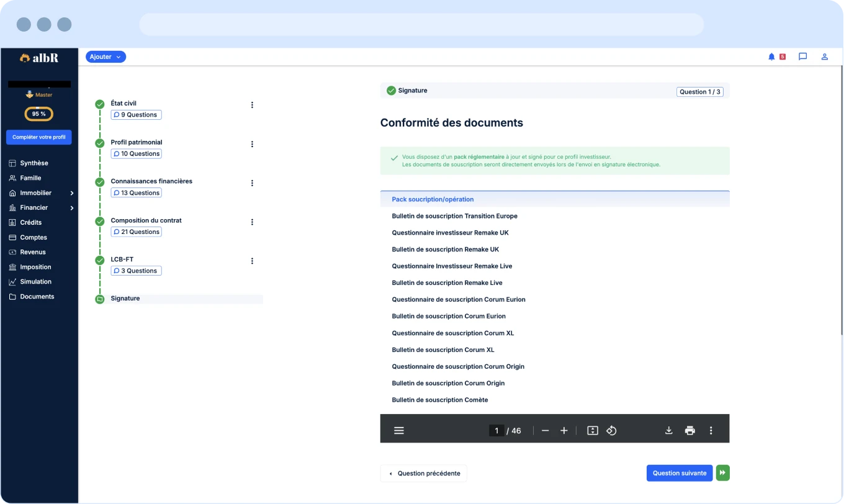Click the Question suivante button
844x504 pixels.
pos(679,473)
